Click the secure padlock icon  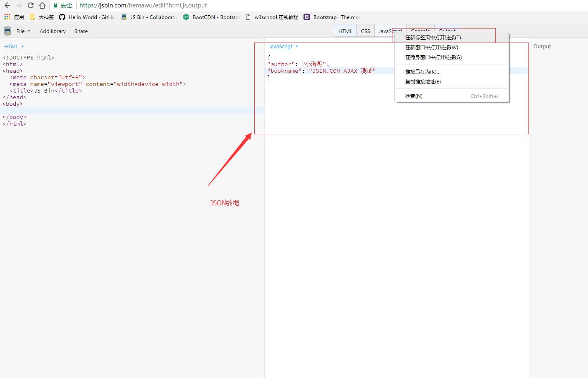click(55, 5)
